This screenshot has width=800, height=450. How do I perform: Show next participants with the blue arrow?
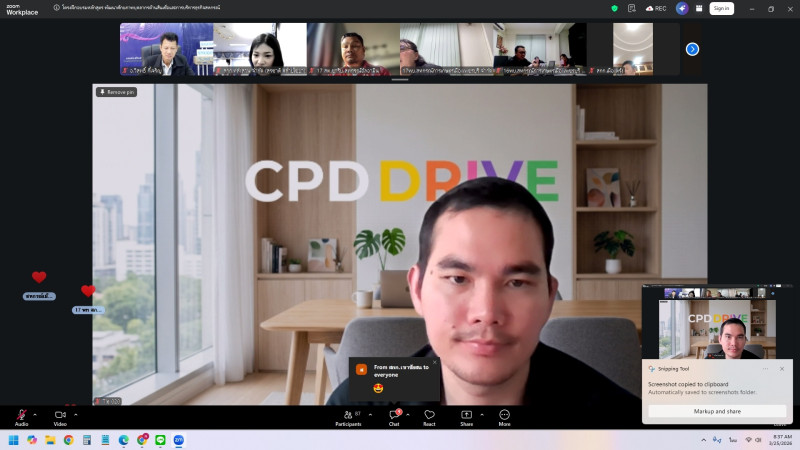692,49
